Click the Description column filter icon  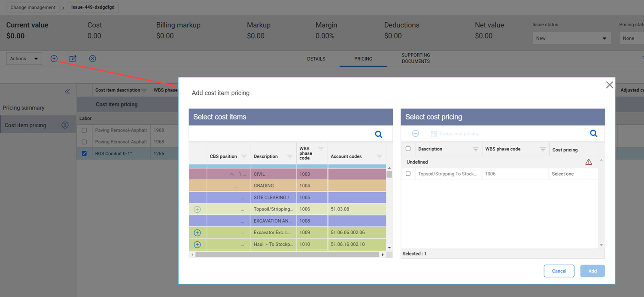pos(289,156)
